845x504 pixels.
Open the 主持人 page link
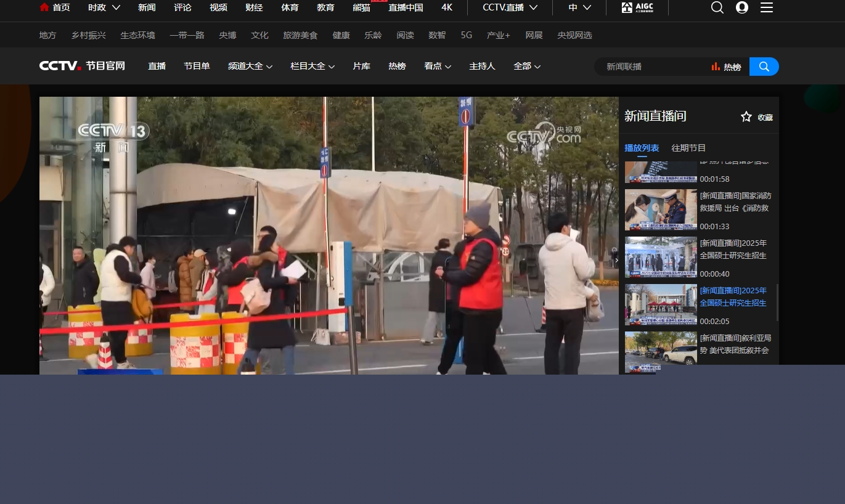tap(482, 66)
